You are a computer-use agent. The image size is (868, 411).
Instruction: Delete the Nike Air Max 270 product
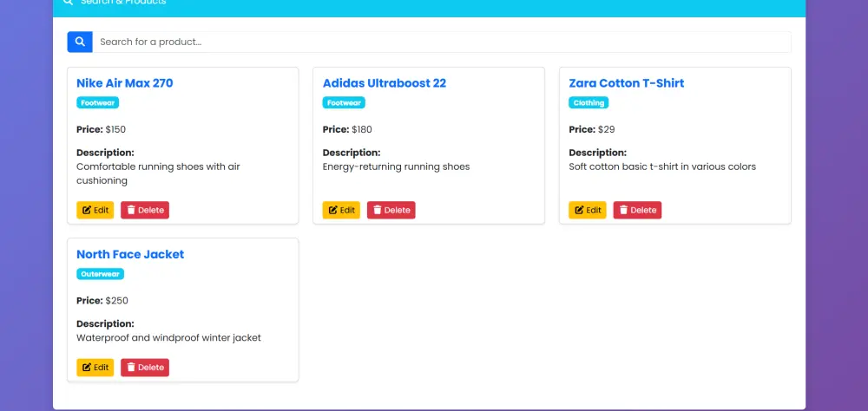(145, 210)
